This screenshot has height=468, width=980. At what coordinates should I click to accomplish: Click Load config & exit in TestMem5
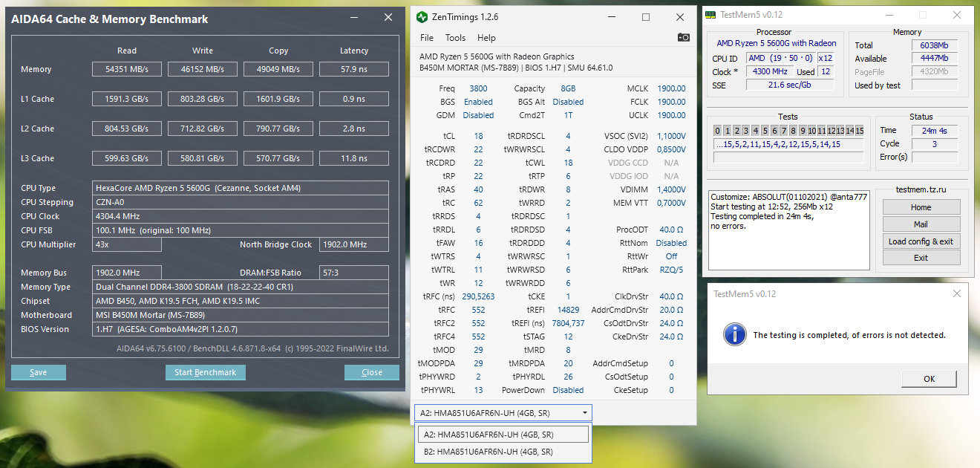[x=921, y=241]
